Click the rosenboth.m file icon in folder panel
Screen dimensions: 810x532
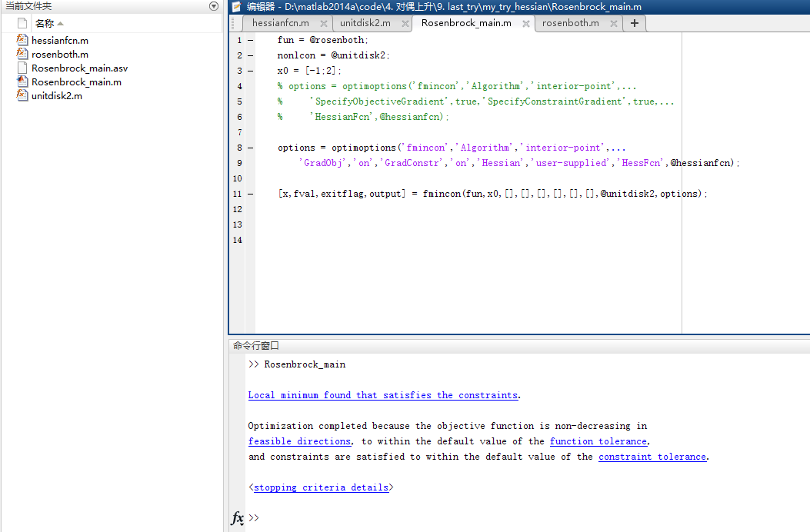coord(22,54)
